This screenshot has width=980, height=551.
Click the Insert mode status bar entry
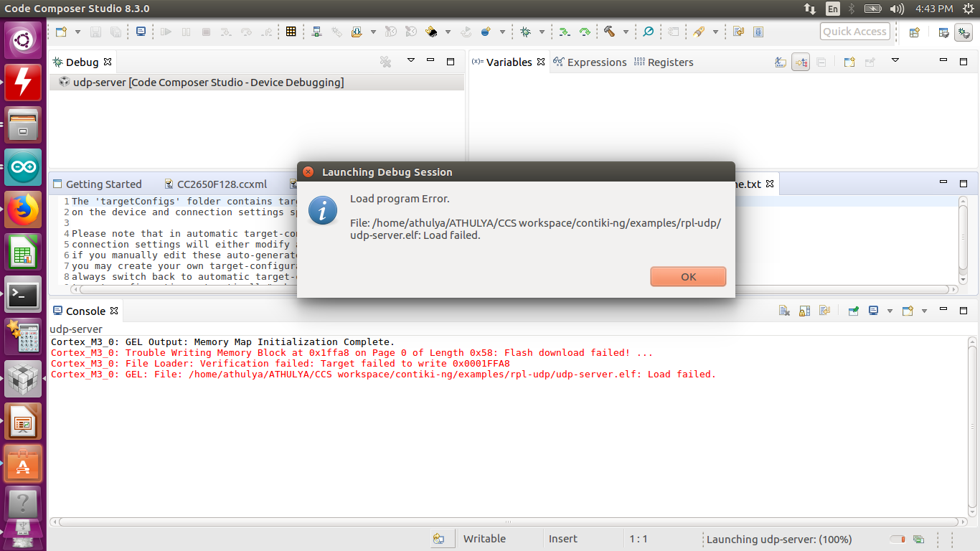tap(563, 539)
